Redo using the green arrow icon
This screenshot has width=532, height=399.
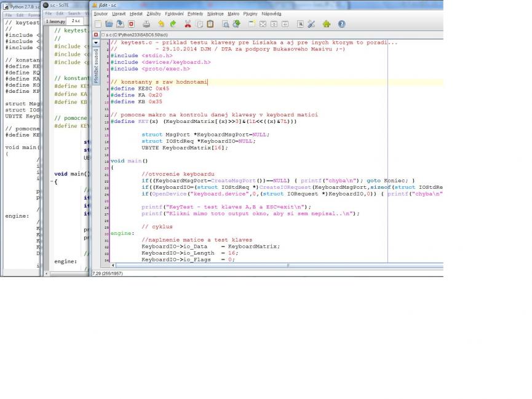tap(173, 24)
